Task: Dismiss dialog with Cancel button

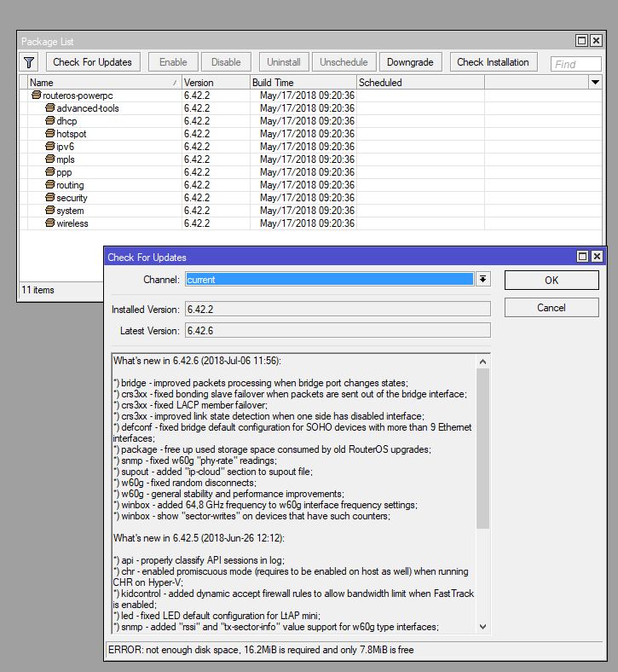Action: 552,308
